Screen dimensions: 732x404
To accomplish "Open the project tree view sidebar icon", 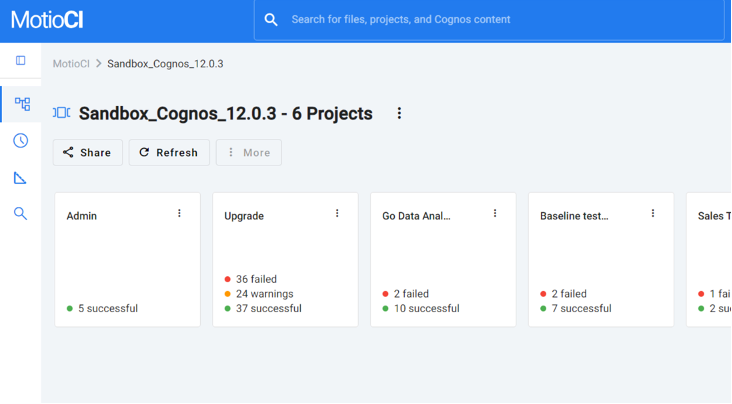I will pyautogui.click(x=22, y=104).
